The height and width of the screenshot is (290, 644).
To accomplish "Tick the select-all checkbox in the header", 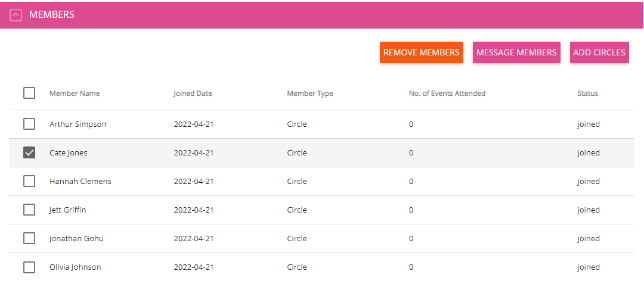I will tap(29, 93).
